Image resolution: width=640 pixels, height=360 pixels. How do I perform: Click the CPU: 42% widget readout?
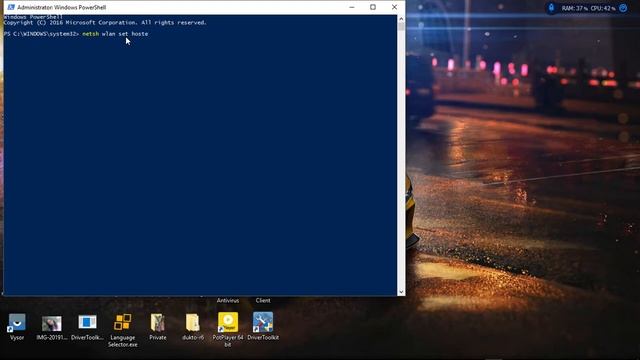pos(603,8)
